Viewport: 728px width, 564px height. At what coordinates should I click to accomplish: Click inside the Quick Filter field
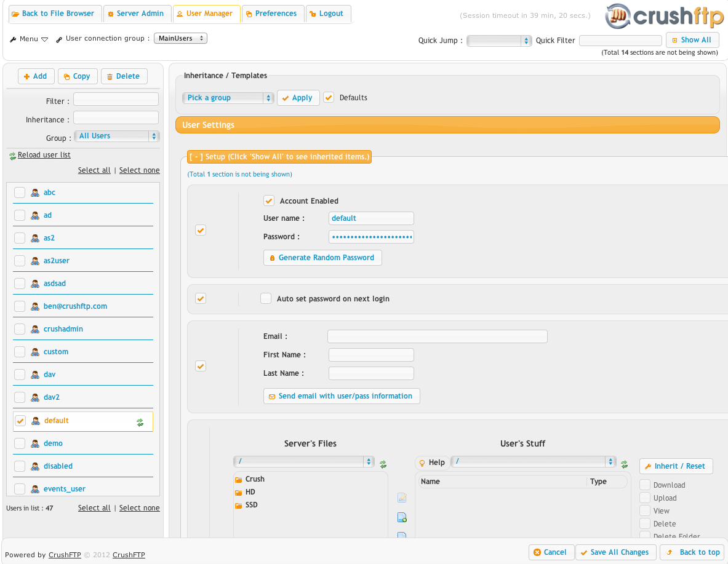pyautogui.click(x=620, y=40)
